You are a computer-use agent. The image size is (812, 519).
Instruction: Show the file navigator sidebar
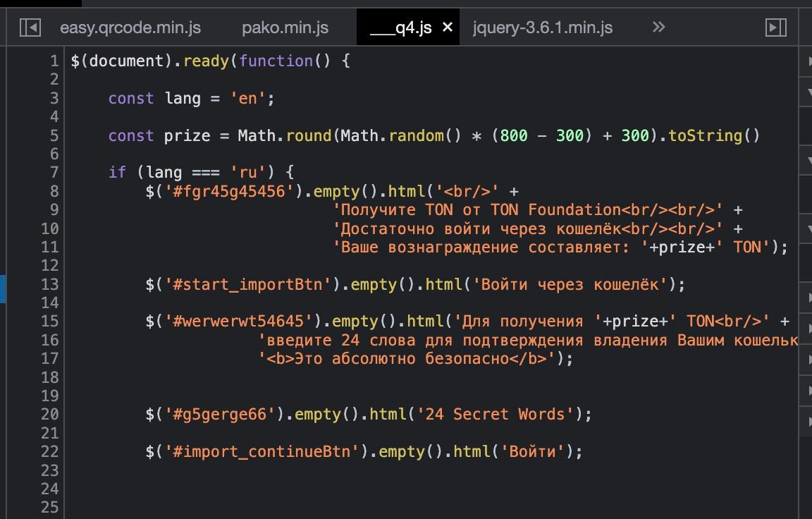[x=30, y=28]
